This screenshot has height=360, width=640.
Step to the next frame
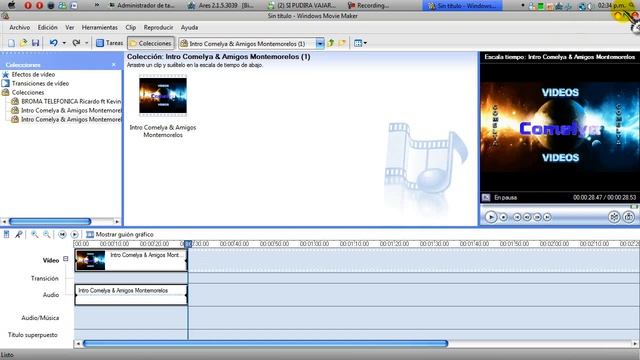[x=537, y=217]
